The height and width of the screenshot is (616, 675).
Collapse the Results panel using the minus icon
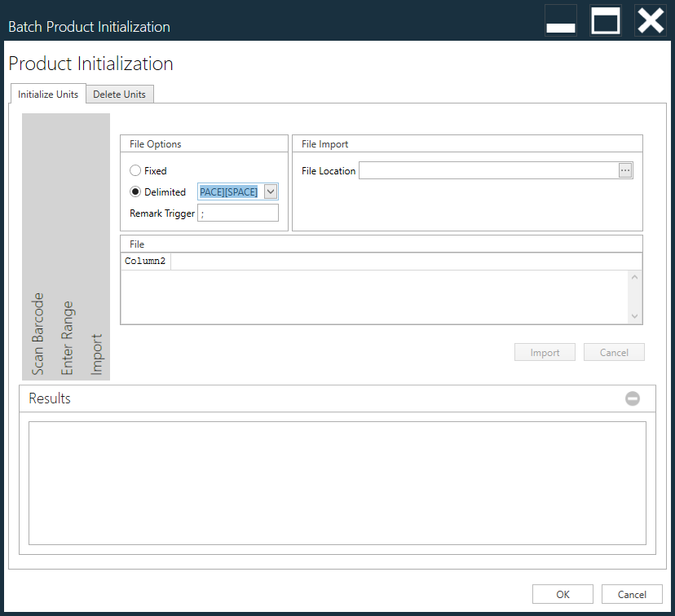point(633,398)
